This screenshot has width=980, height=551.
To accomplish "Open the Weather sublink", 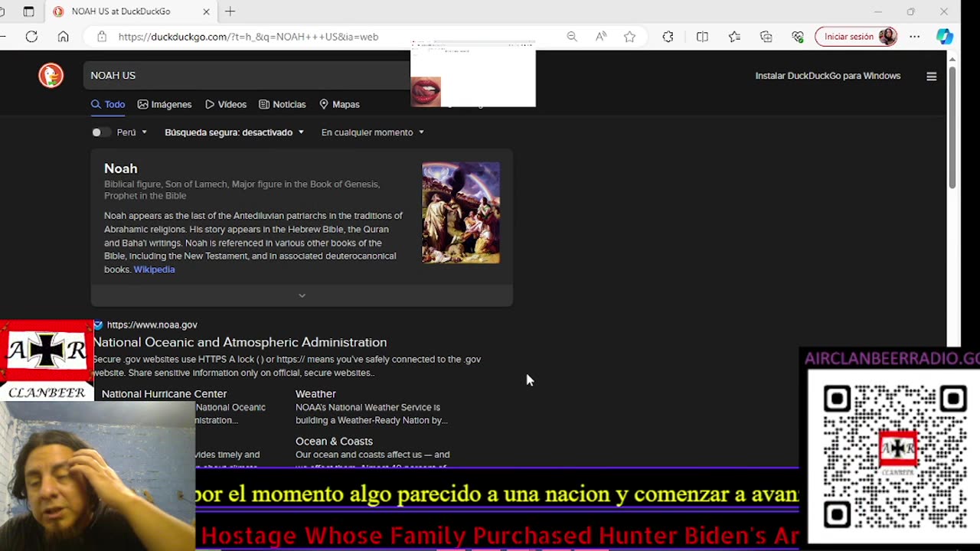I will pyautogui.click(x=315, y=393).
